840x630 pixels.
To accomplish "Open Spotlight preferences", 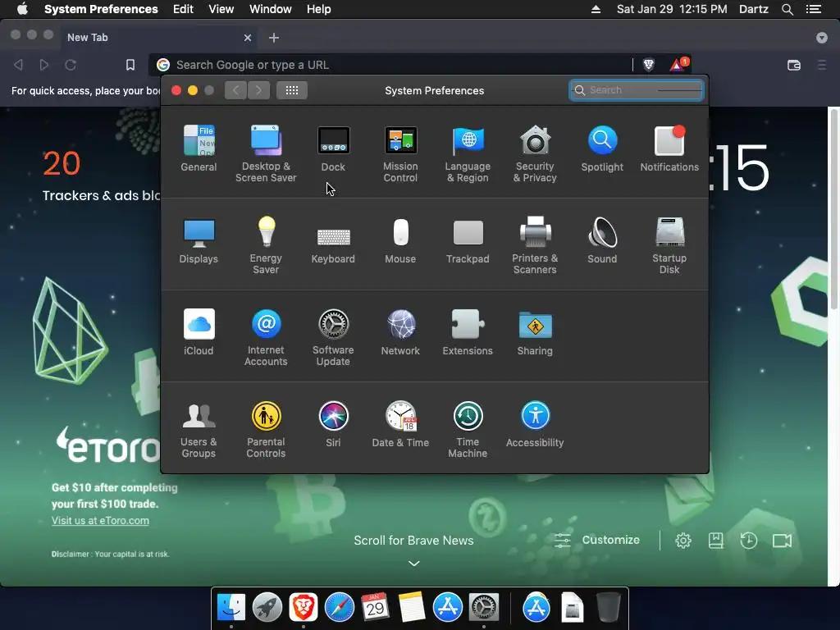I will pos(602,148).
